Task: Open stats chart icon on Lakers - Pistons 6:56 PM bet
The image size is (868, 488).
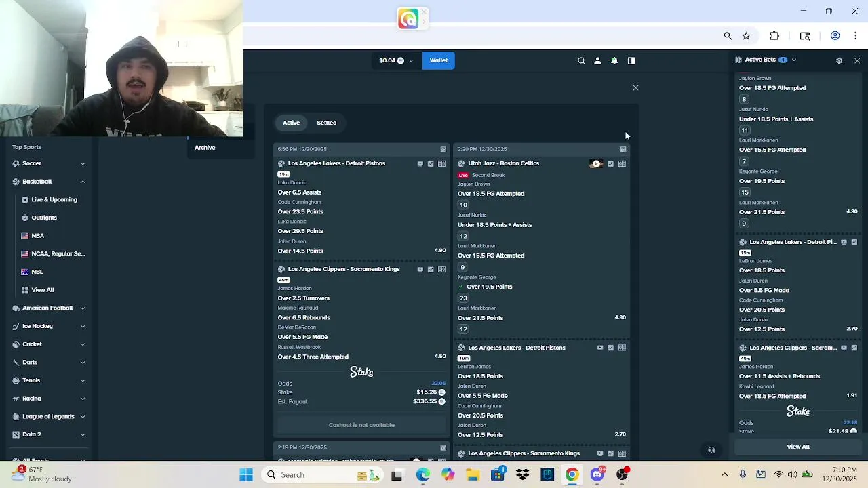Action: pyautogui.click(x=431, y=163)
